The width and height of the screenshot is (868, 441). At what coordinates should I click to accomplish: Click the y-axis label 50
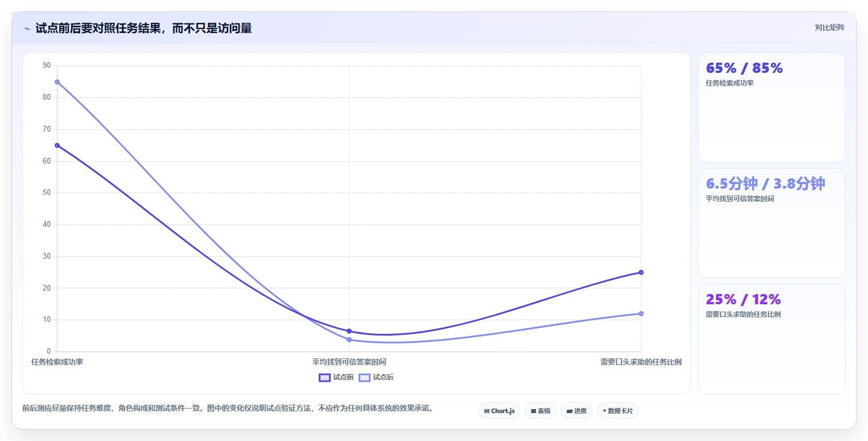pyautogui.click(x=47, y=193)
